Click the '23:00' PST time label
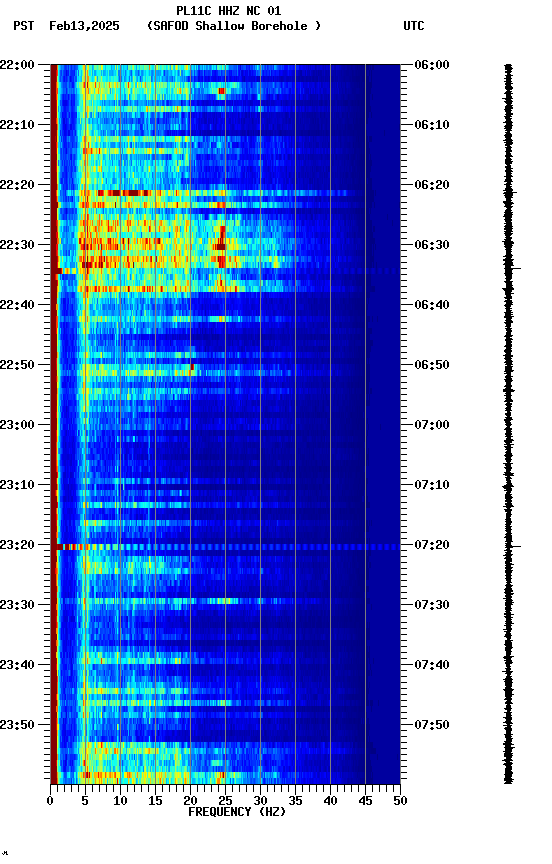 [17, 425]
